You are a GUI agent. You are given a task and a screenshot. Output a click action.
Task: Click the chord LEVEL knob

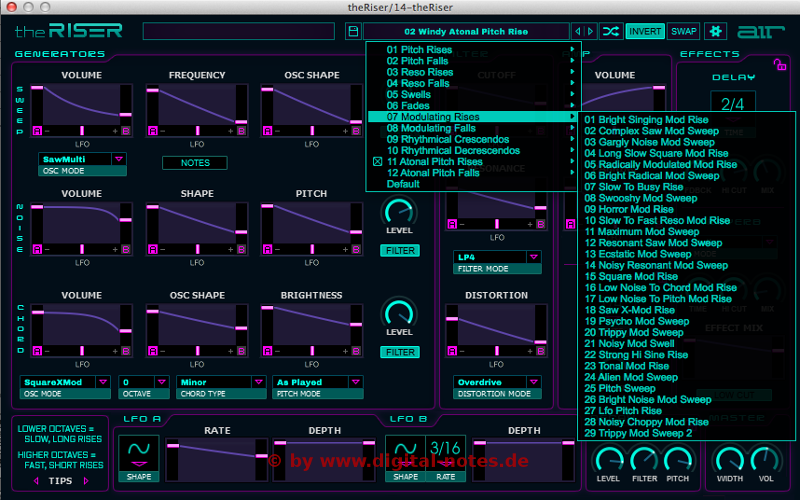399,313
